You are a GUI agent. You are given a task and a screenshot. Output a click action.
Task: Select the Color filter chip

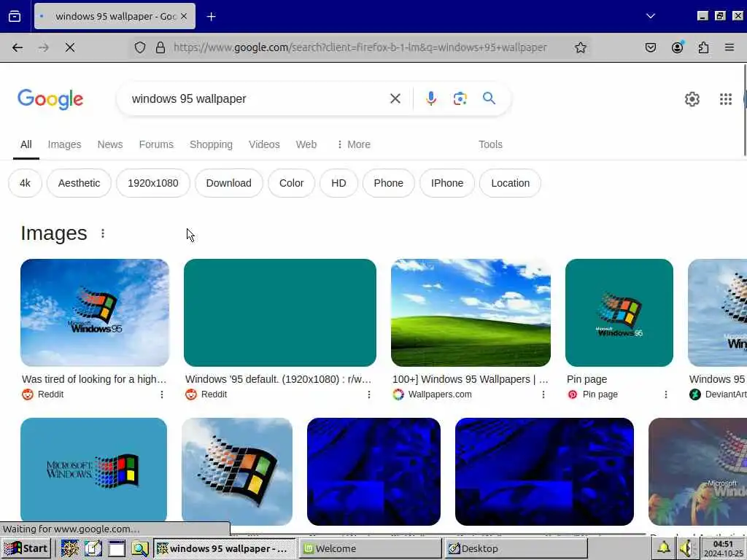pyautogui.click(x=291, y=183)
